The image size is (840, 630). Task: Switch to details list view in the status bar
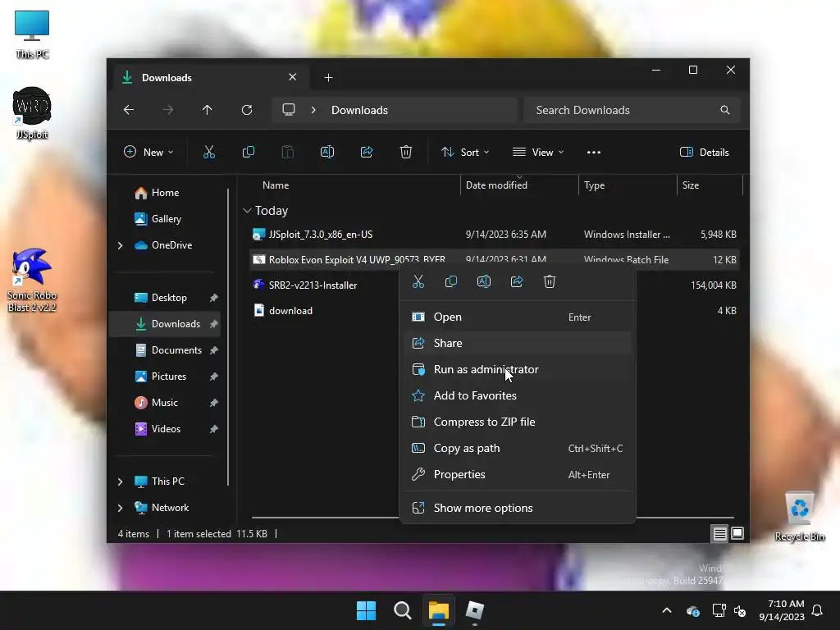pos(719,533)
